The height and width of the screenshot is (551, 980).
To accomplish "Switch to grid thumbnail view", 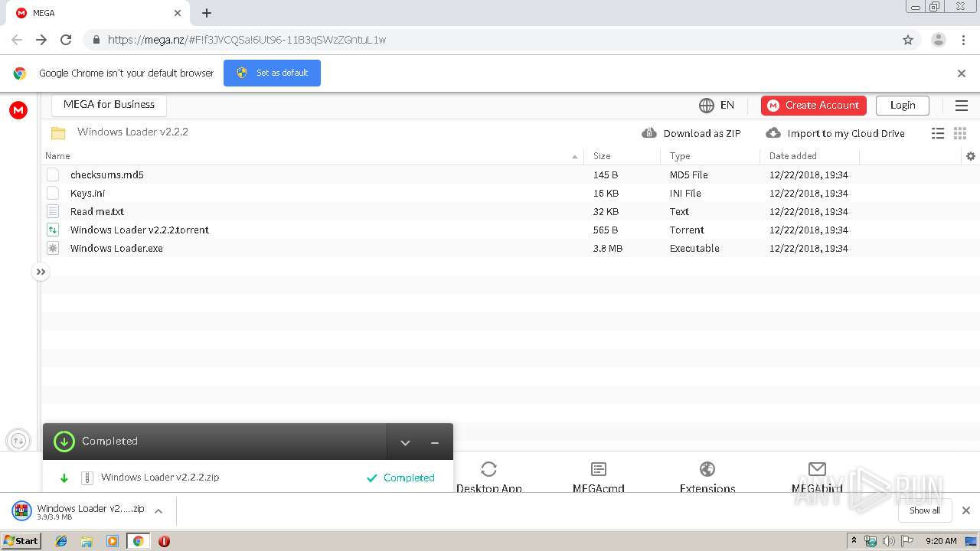I will tap(960, 133).
